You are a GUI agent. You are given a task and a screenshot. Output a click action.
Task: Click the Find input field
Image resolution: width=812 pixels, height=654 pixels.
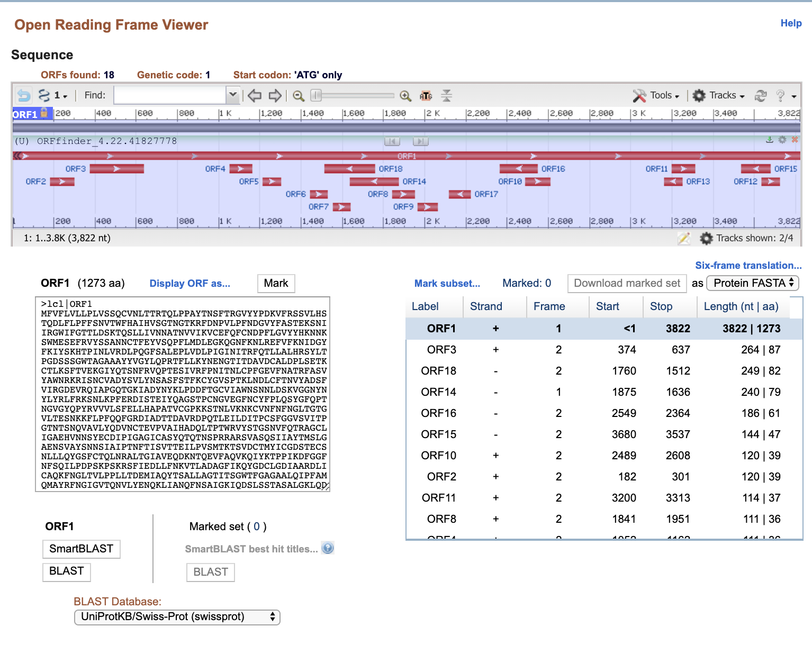point(170,95)
